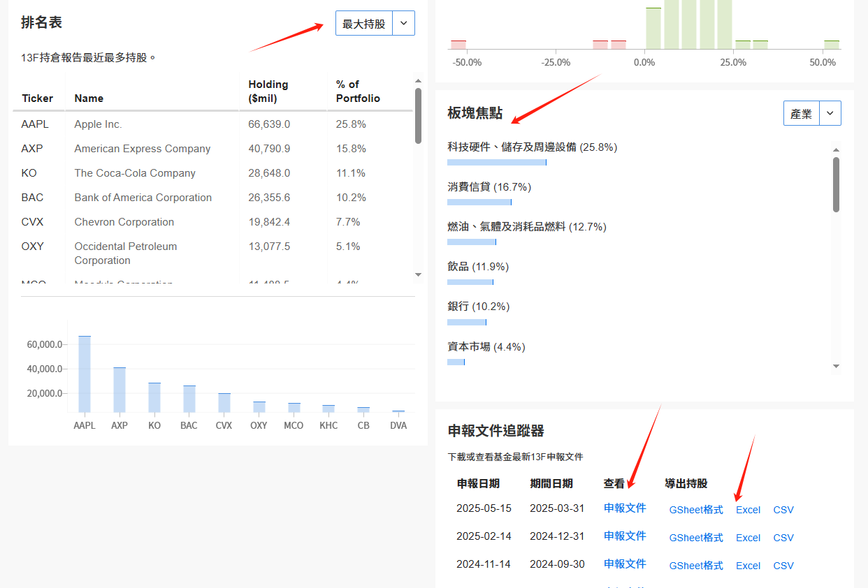Click the CVX bar in holdings chart
The width and height of the screenshot is (868, 588).
click(224, 403)
